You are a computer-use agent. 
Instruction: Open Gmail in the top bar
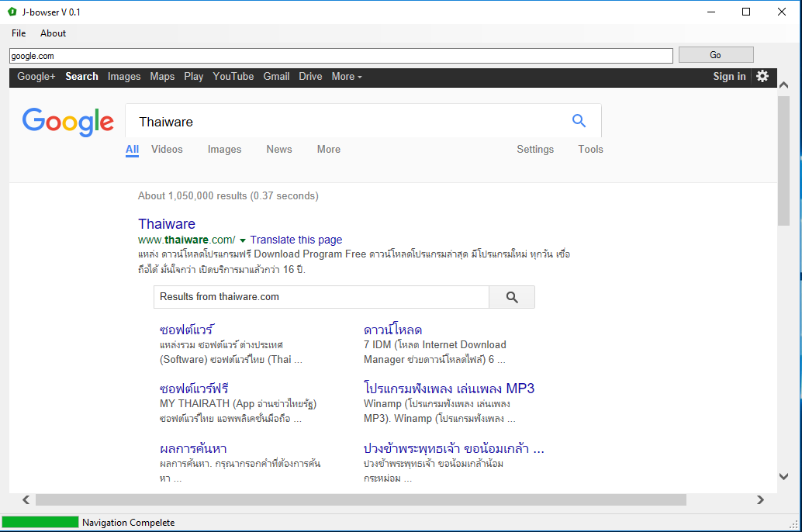tap(276, 76)
